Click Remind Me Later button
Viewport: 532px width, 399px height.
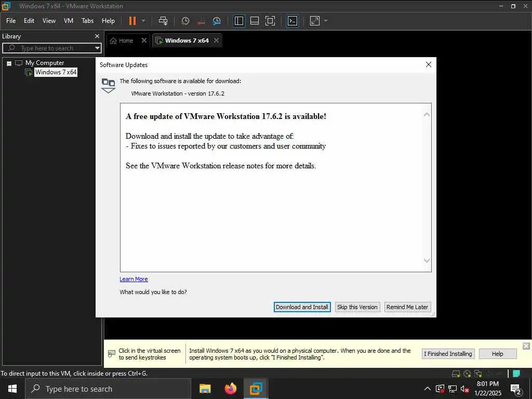coord(407,307)
